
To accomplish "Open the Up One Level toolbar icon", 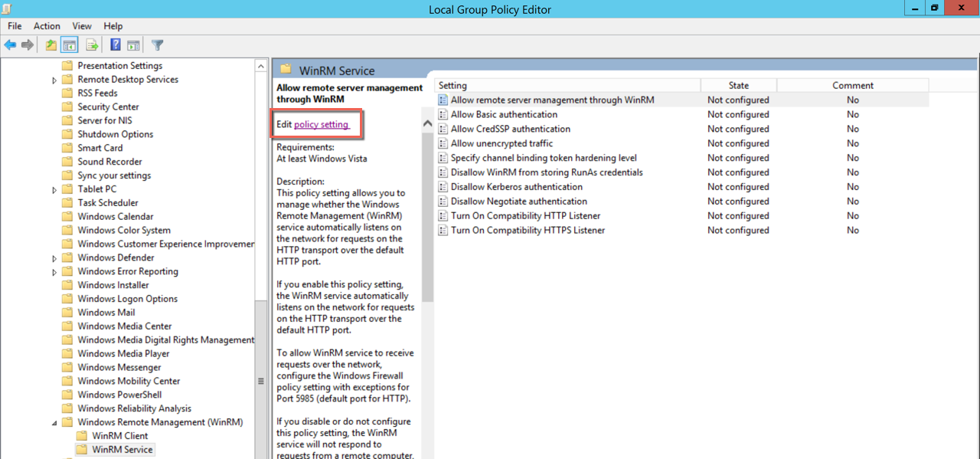I will (50, 44).
